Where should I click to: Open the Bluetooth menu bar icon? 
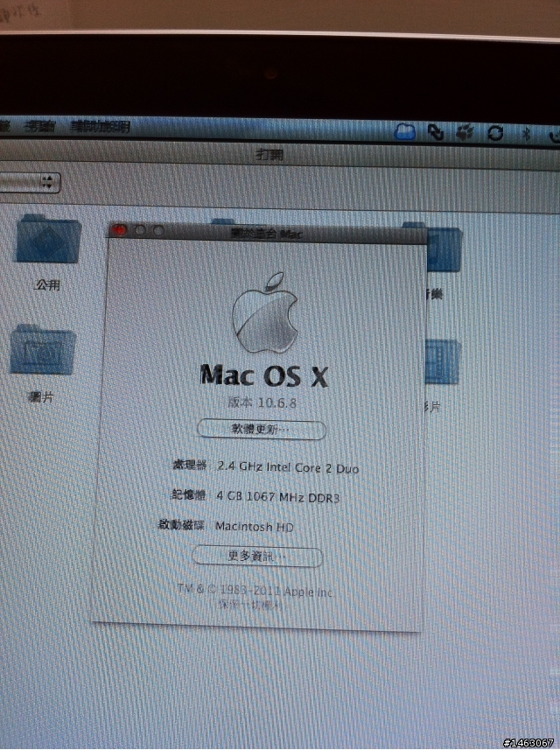tap(526, 133)
